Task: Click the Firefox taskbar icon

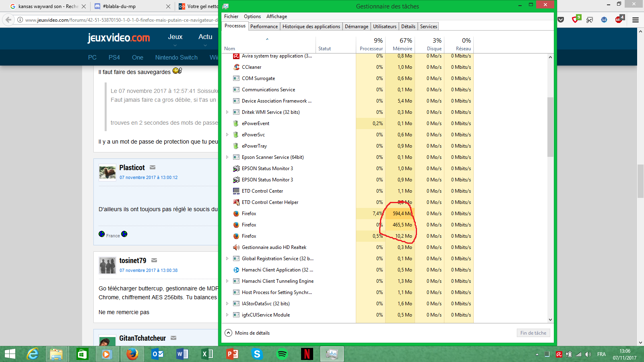Action: click(x=132, y=354)
